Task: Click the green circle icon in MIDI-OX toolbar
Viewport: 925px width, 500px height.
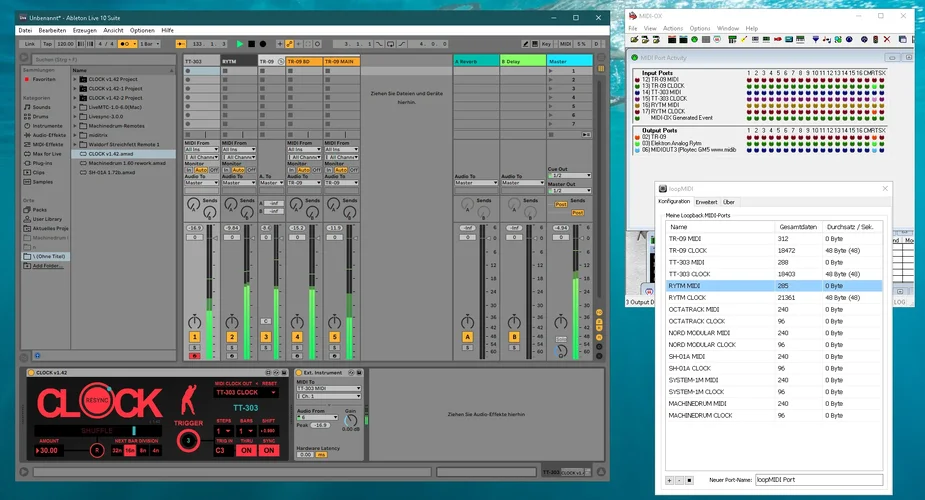Action: 694,40
